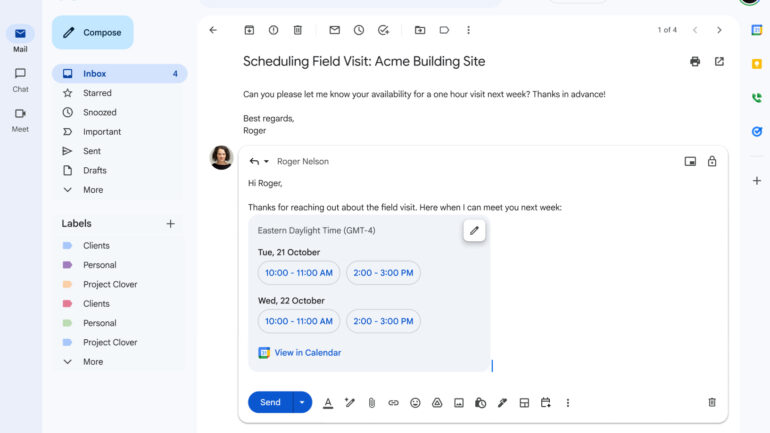
Task: Insert a file from Google Drive
Action: click(437, 403)
